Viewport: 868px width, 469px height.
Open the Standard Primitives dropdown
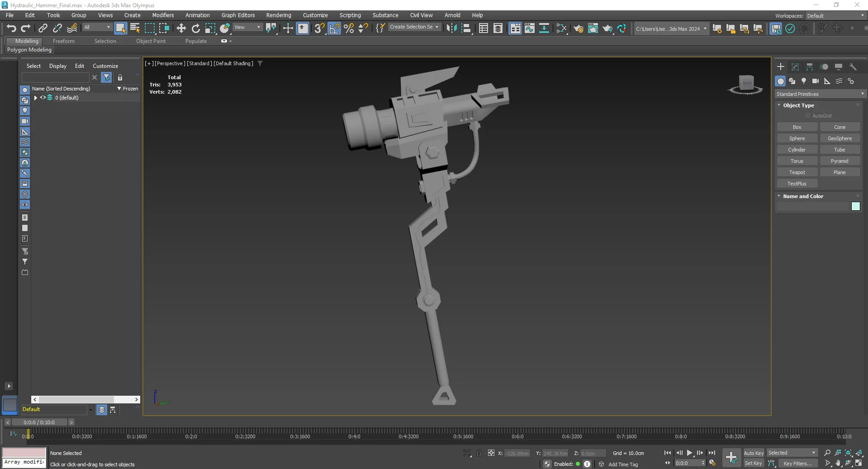tap(820, 94)
